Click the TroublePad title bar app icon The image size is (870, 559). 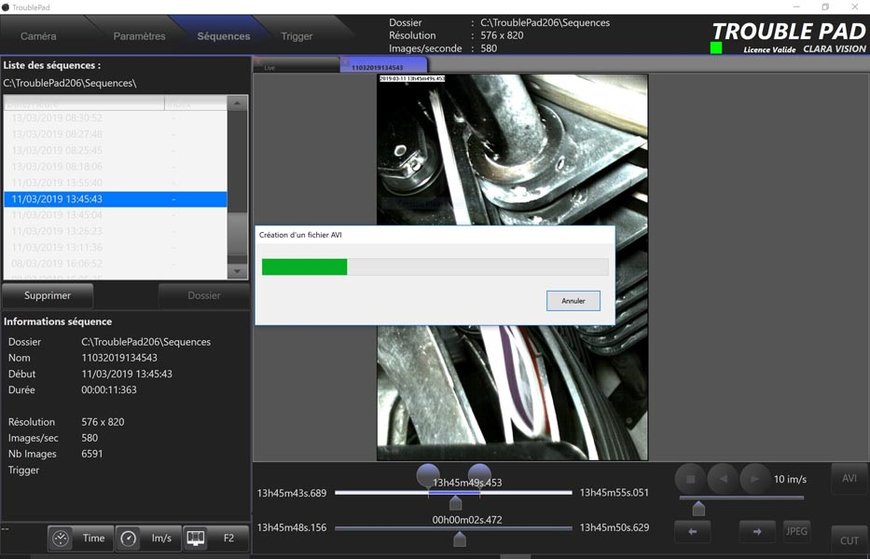(x=6, y=7)
